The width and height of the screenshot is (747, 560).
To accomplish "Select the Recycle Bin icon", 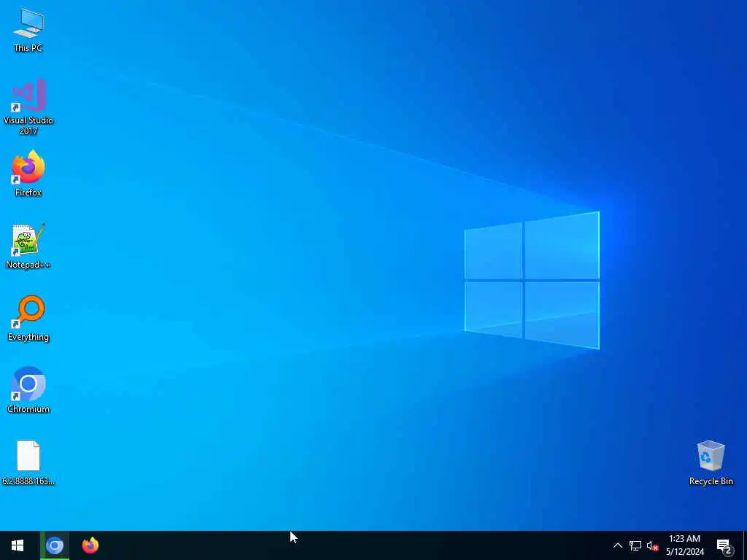I will click(711, 462).
